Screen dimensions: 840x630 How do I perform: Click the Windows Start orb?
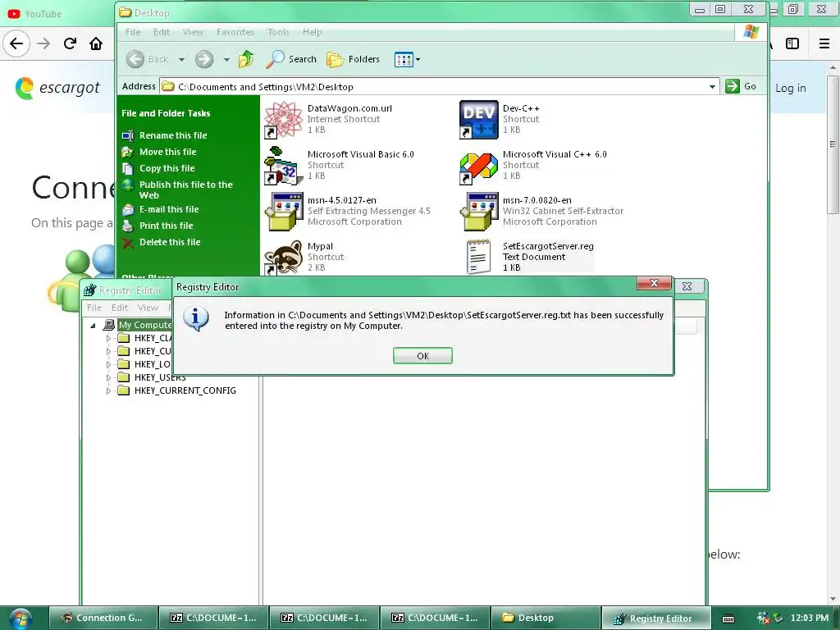pyautogui.click(x=20, y=619)
